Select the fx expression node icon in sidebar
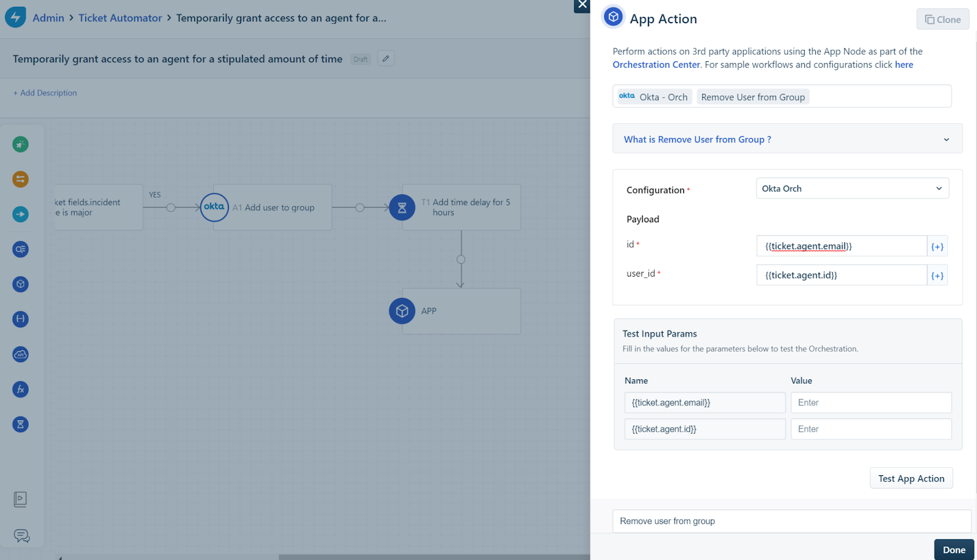Screen dimensions: 977x560 pos(20,389)
